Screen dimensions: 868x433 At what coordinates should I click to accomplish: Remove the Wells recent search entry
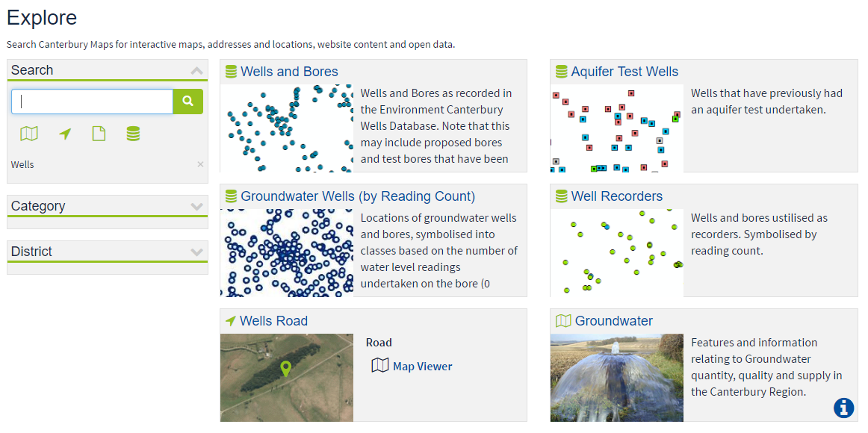pyautogui.click(x=200, y=164)
